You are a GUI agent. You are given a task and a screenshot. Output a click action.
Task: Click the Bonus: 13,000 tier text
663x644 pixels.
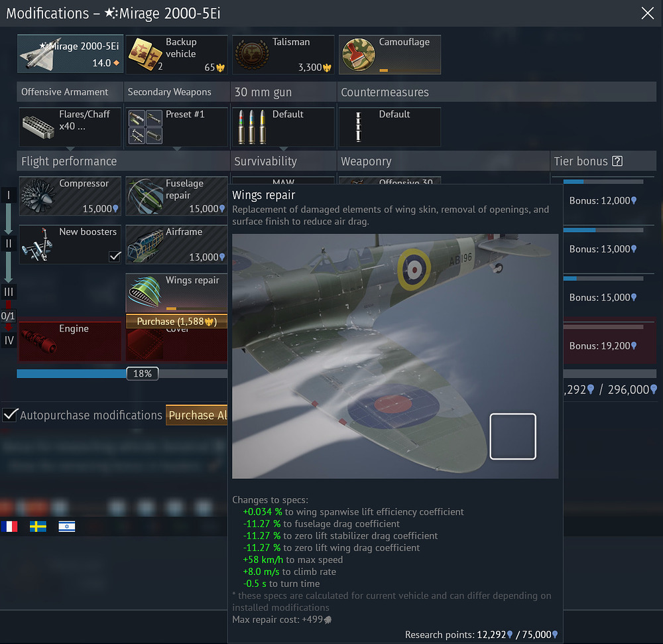[603, 249]
